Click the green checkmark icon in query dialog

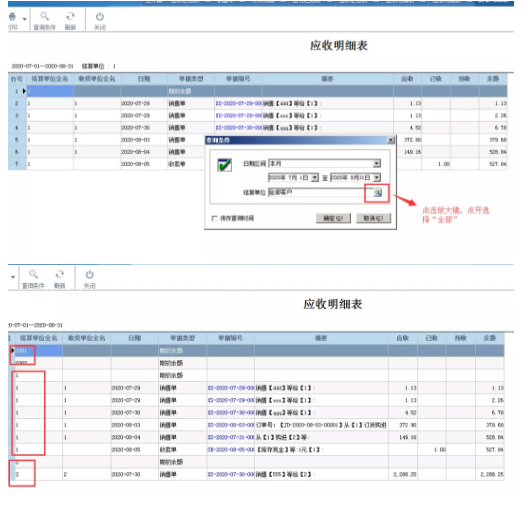tap(224, 165)
